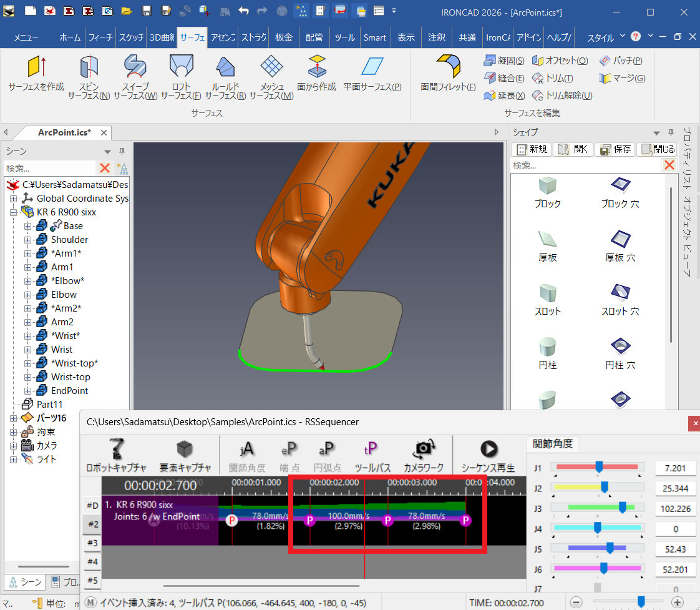700x610 pixels.
Task: Click the 凝固 surface edit tool
Action: (x=505, y=61)
